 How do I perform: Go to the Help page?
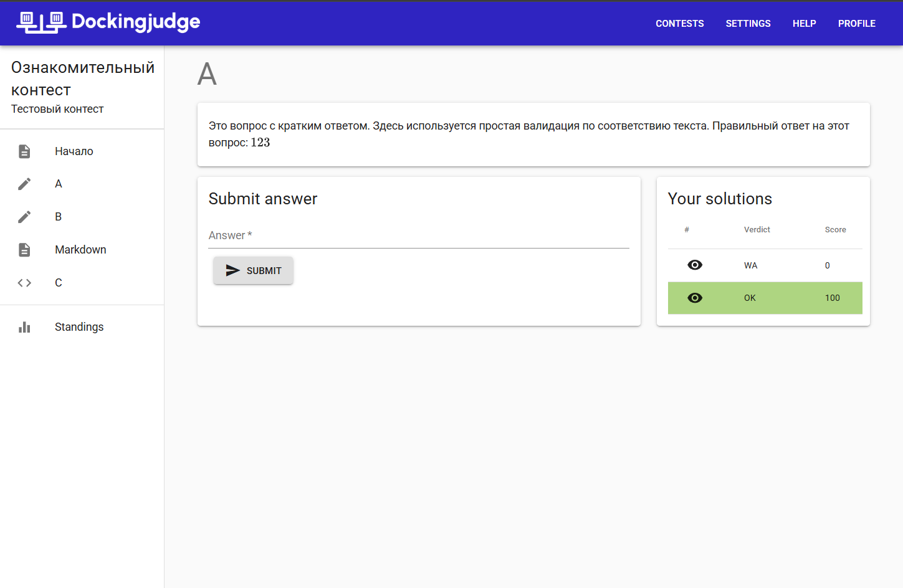tap(804, 24)
